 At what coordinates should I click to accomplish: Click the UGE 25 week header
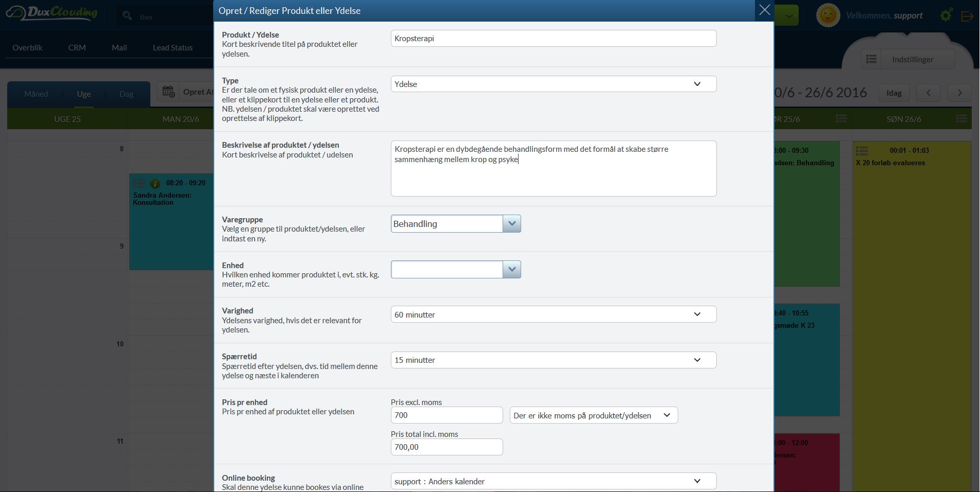67,119
